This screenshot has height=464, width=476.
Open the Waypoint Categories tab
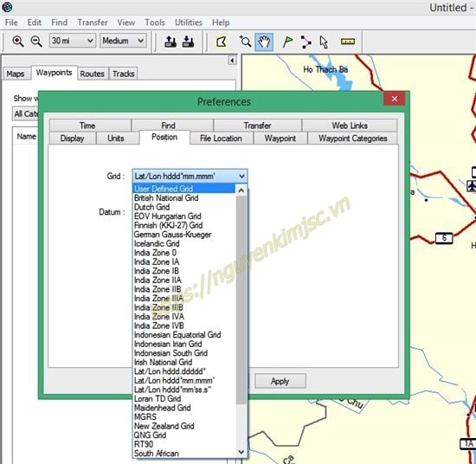pos(353,139)
